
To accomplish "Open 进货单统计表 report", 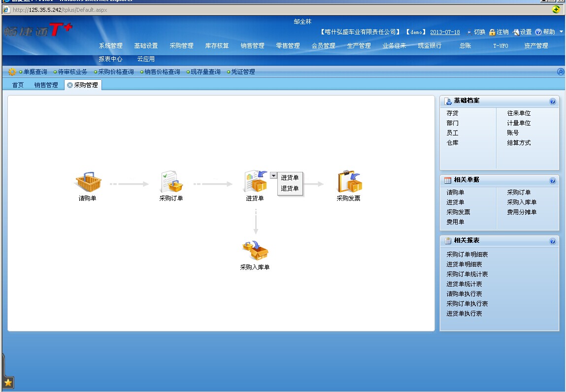I will pos(464,284).
